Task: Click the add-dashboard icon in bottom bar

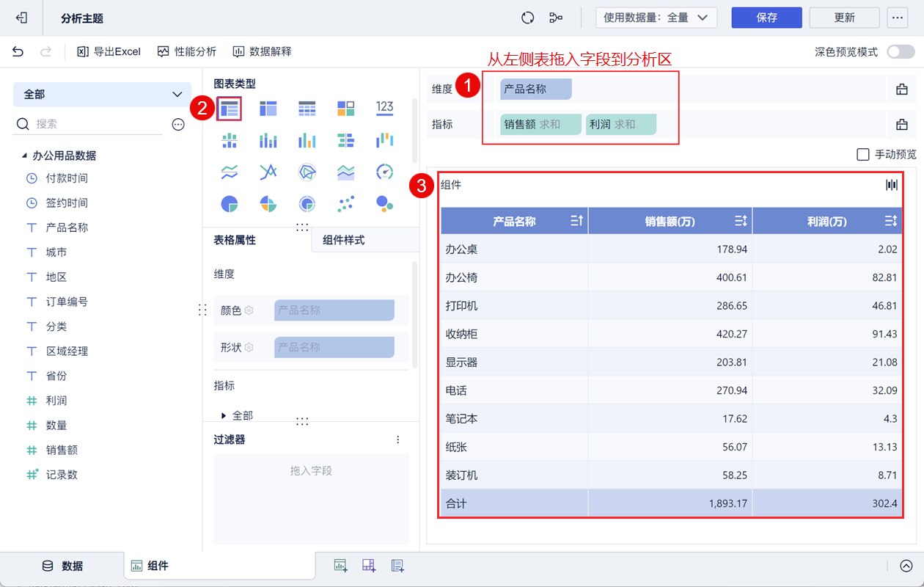Action: click(x=369, y=566)
